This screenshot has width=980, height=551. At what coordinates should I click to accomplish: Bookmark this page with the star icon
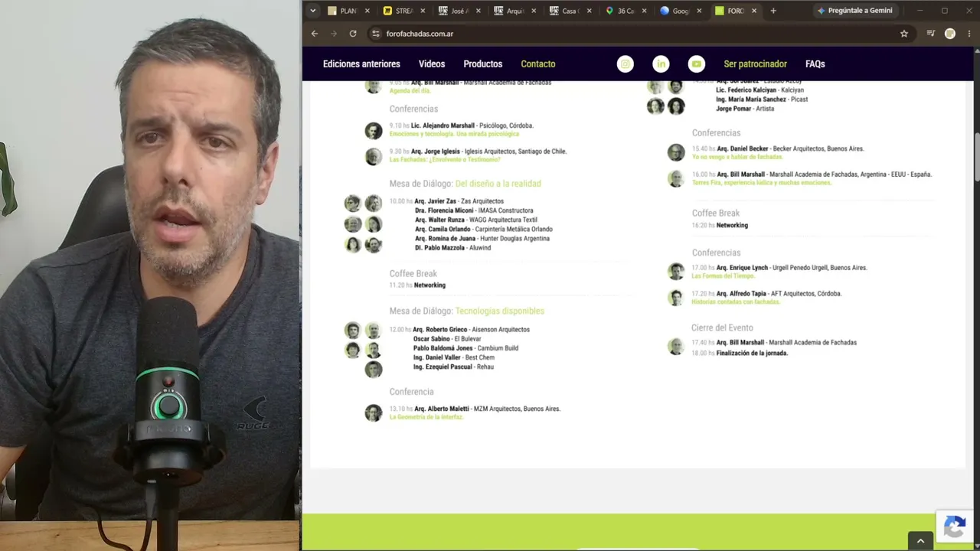coord(904,34)
